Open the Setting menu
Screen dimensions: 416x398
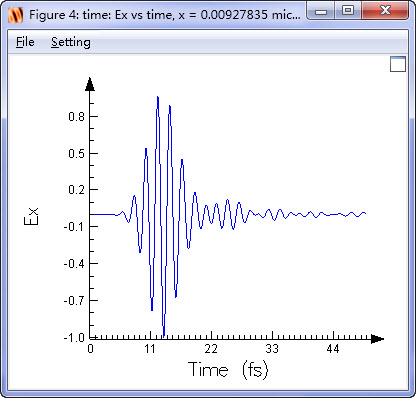point(71,42)
